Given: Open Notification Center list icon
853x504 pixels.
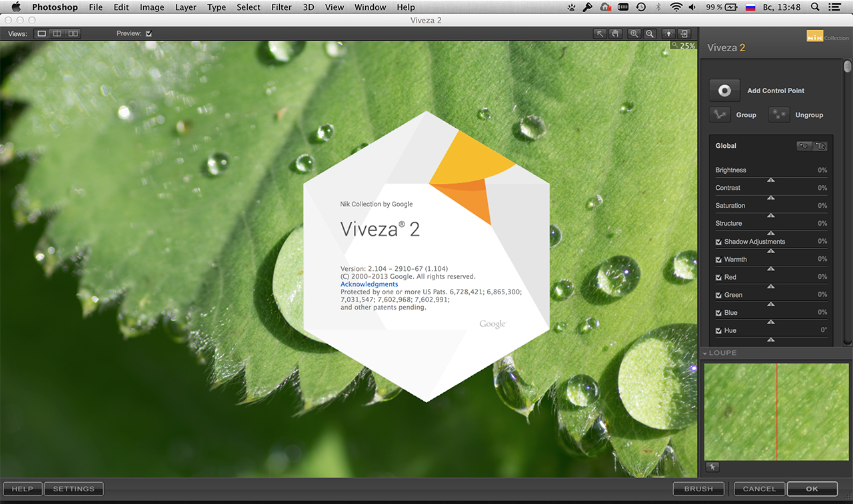Looking at the screenshot, I should point(834,7).
